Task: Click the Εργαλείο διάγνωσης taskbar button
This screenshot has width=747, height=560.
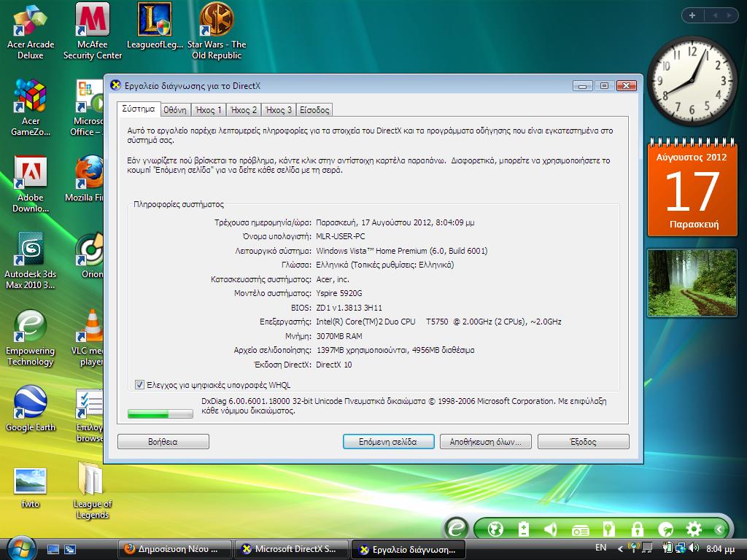Action: point(409,550)
